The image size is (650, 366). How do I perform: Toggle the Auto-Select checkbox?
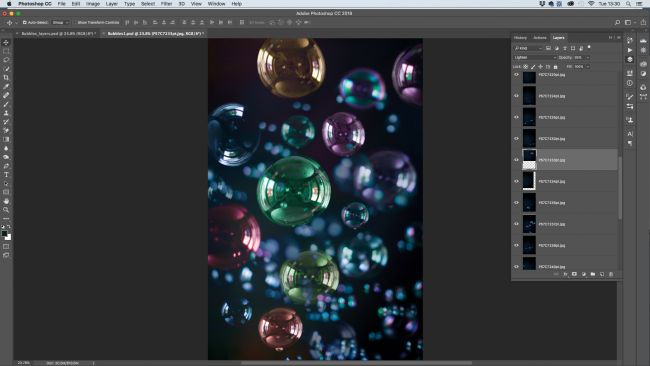click(x=25, y=22)
